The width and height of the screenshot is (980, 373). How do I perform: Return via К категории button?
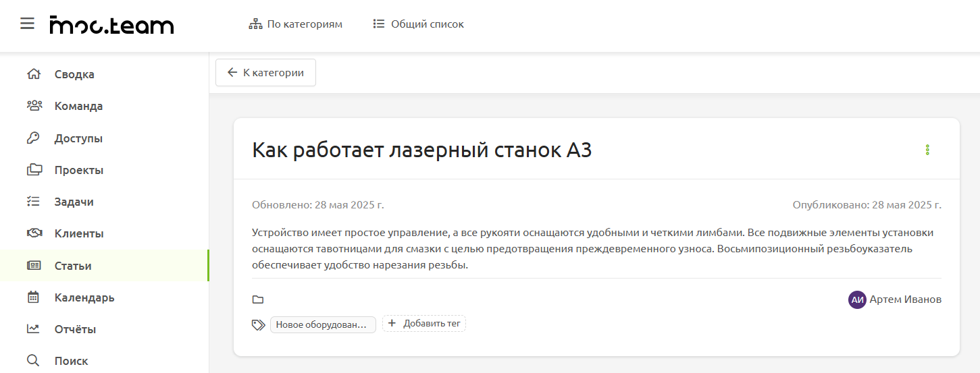pyautogui.click(x=265, y=73)
